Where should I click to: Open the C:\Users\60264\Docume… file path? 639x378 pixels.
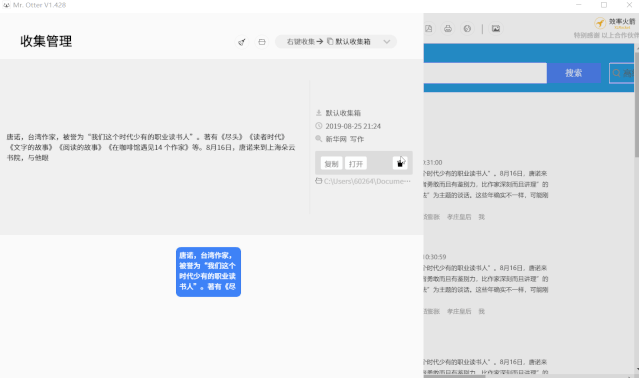point(367,181)
